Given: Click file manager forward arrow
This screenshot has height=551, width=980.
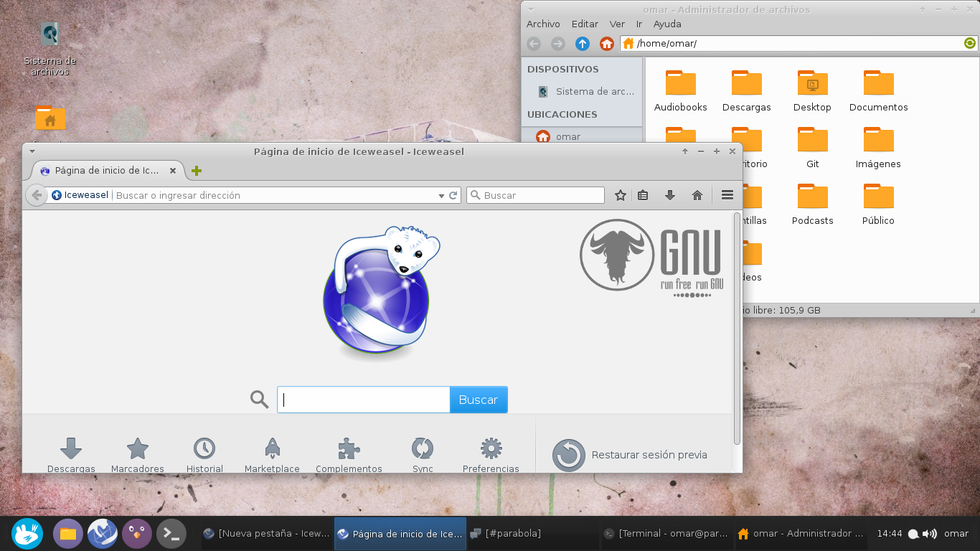Looking at the screenshot, I should click(558, 44).
